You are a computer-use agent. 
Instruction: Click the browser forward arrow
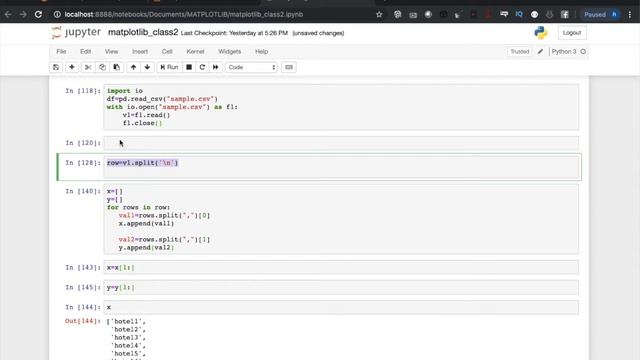[x=23, y=14]
